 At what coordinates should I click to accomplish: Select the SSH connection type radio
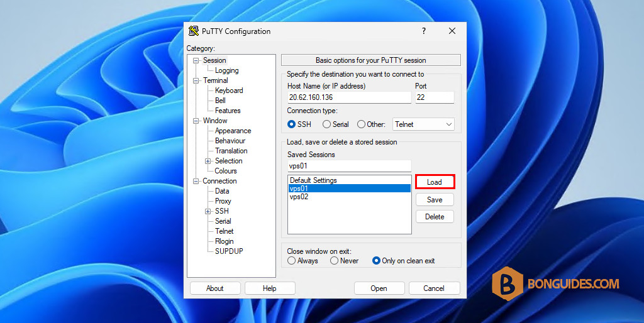(x=292, y=124)
